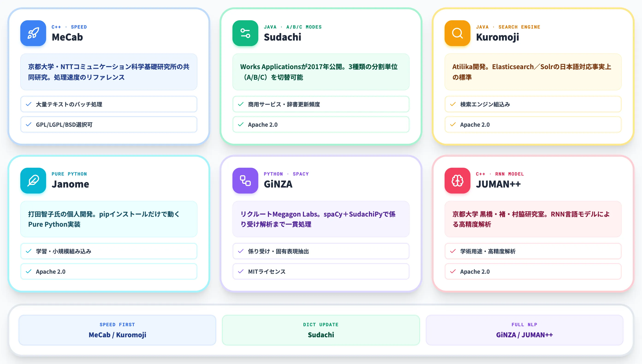
Task: Click the checkmark beside 係り受け・固有表現抽出
Action: [x=241, y=251]
